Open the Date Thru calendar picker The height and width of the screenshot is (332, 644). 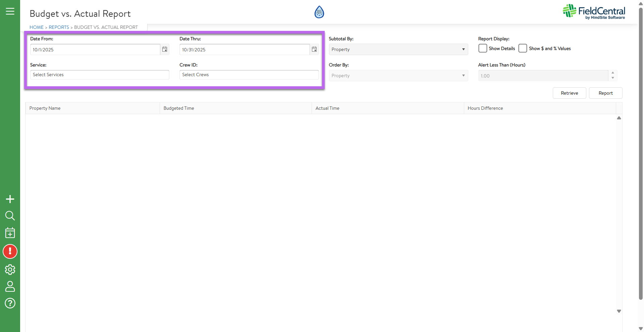coord(314,50)
